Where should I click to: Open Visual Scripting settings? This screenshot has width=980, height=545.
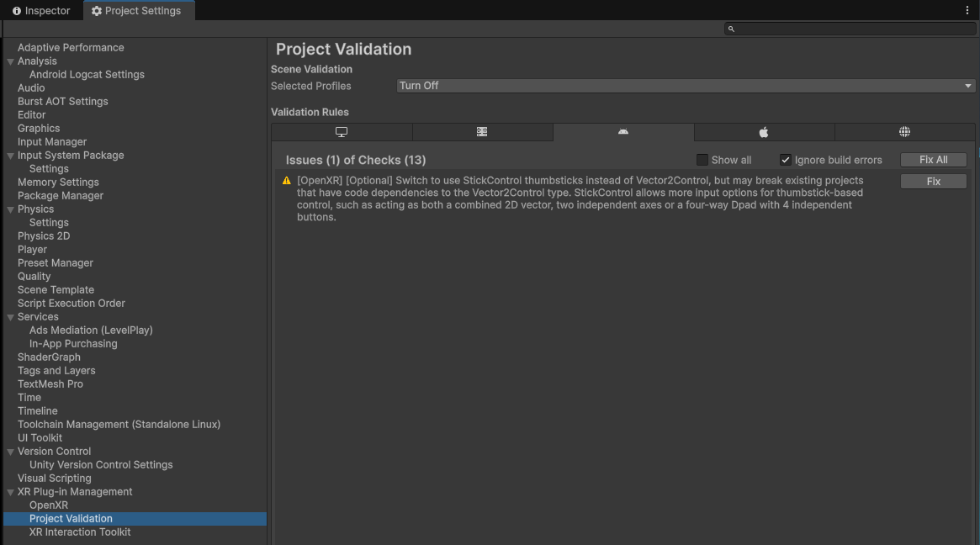point(55,478)
